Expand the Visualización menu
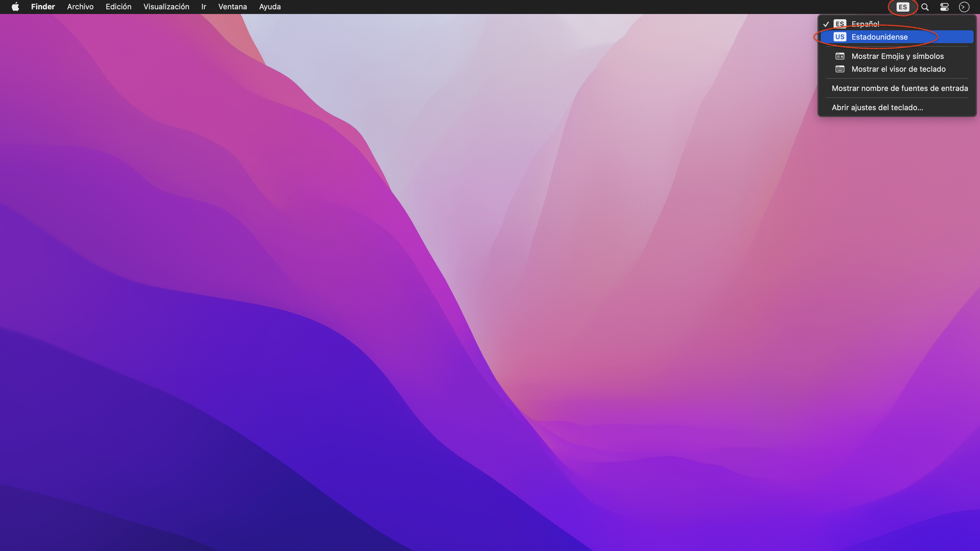The image size is (980, 551). click(166, 7)
